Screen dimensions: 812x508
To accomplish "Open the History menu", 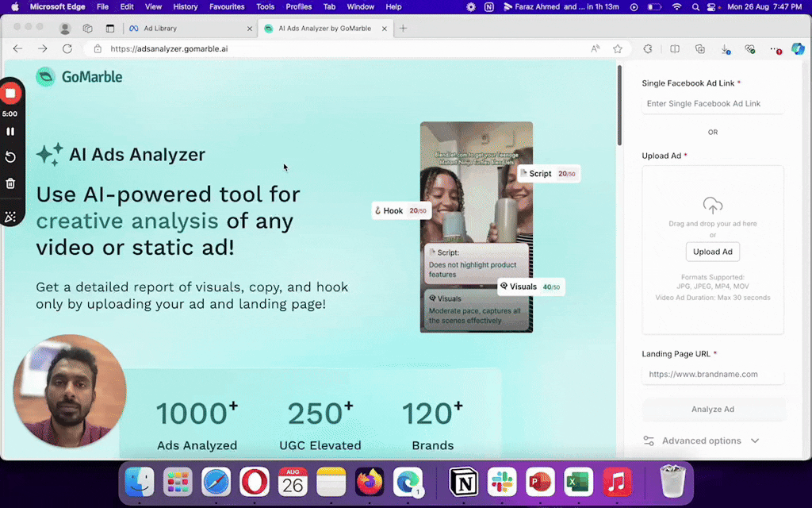I will pos(186,6).
